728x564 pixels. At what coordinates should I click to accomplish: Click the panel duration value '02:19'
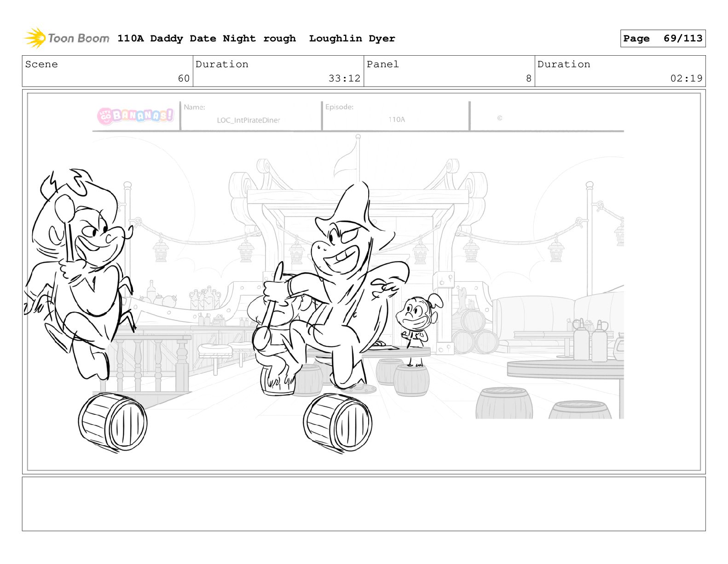pos(686,78)
